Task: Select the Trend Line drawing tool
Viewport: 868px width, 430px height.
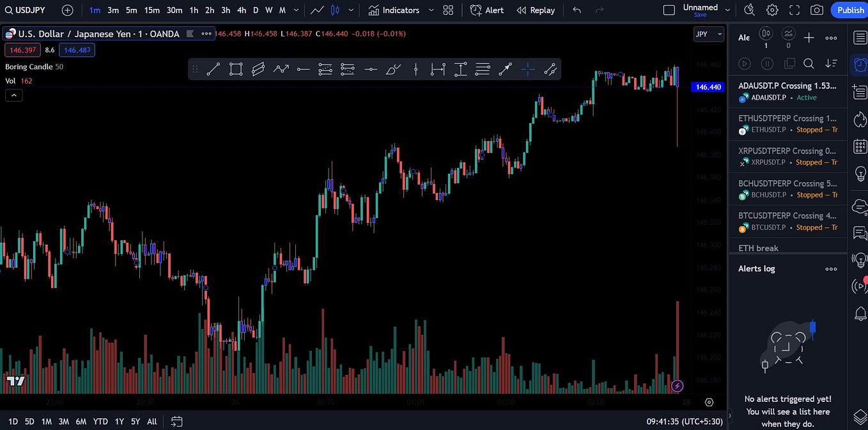Action: 213,69
